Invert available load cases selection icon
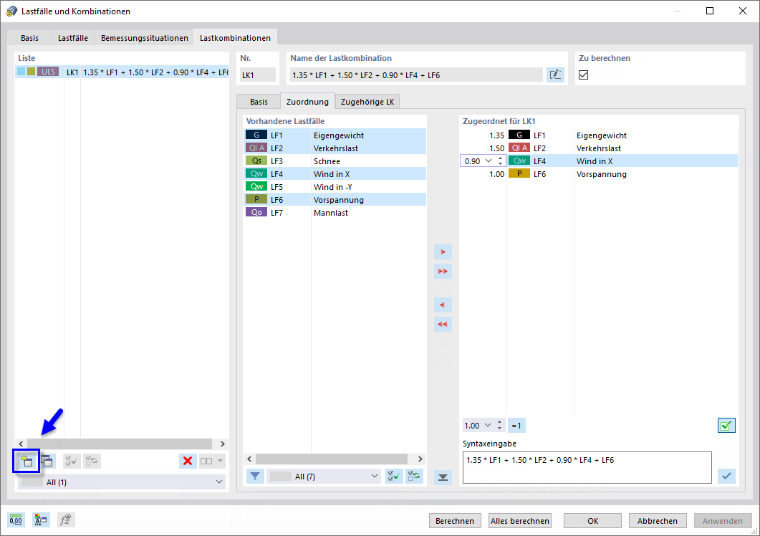760x536 pixels. click(414, 476)
